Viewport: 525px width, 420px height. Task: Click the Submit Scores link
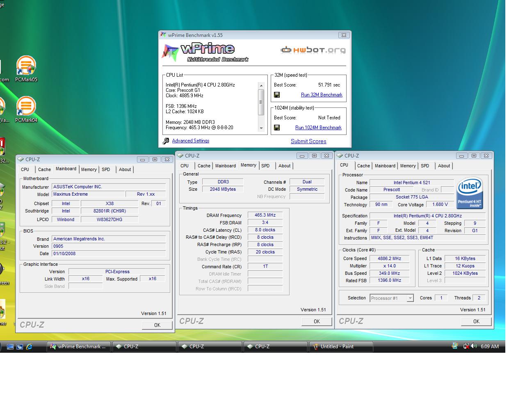click(x=308, y=141)
